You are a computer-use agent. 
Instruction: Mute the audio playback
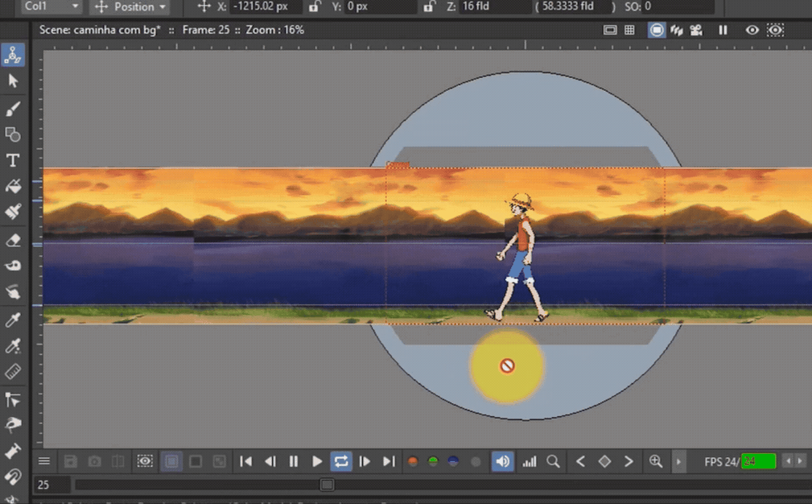502,462
